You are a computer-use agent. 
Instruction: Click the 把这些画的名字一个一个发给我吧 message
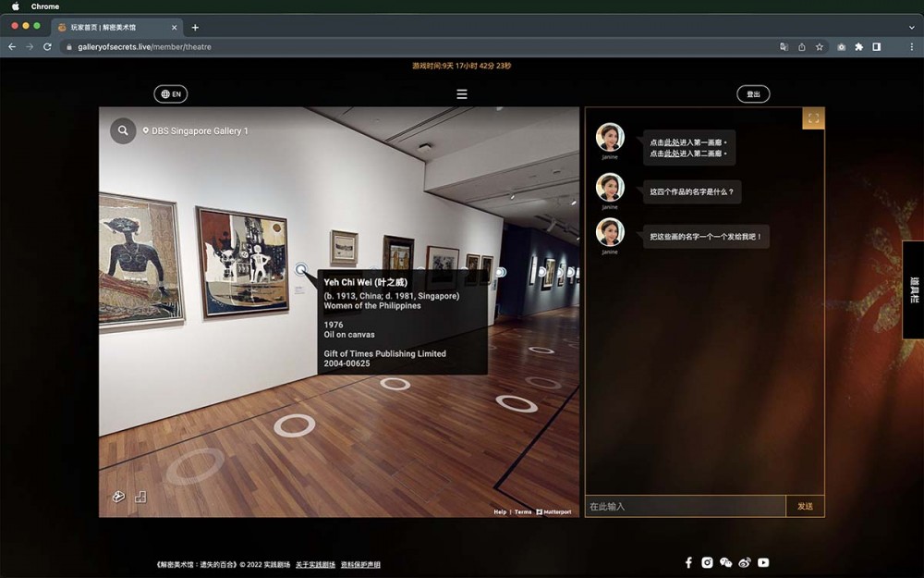tap(706, 237)
